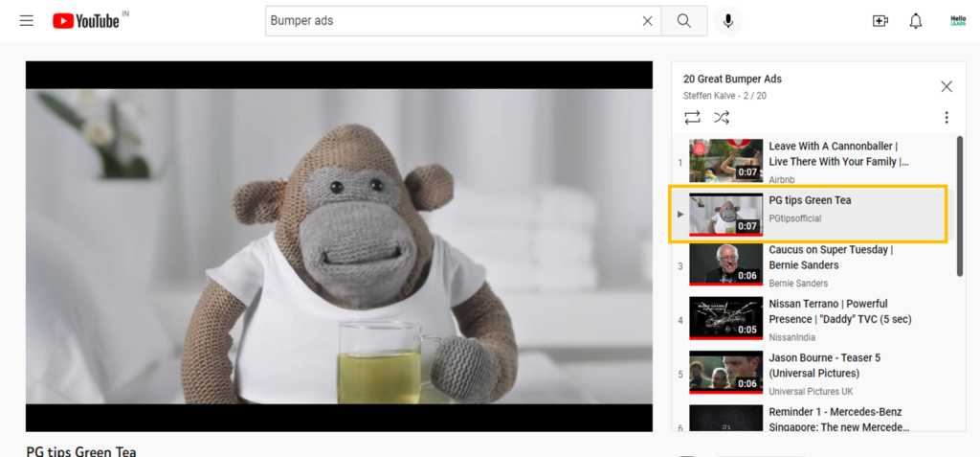
Task: Click the PGtipsofficial channel name
Action: (795, 218)
